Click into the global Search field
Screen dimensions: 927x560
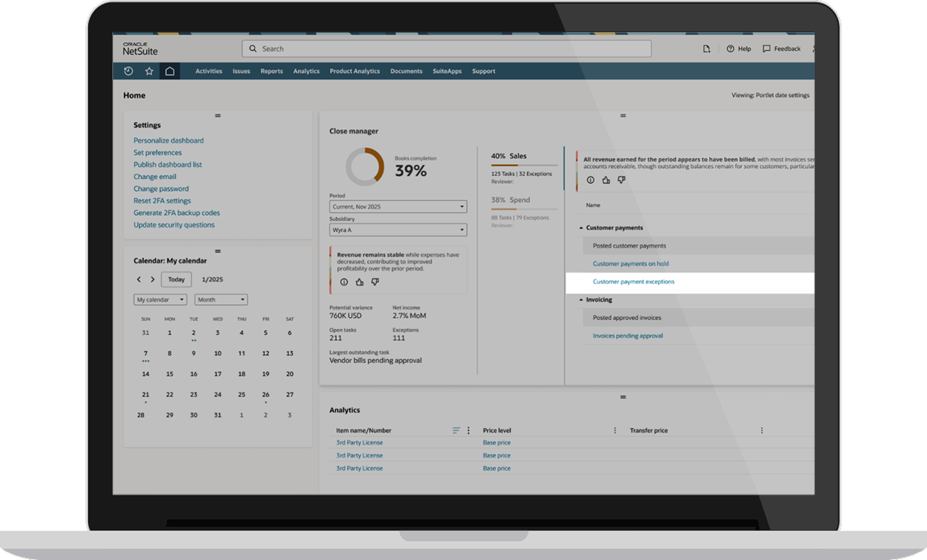(x=446, y=49)
